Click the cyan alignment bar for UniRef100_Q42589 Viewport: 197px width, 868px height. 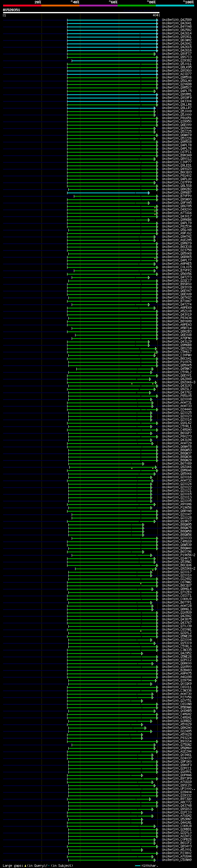pos(112,20)
